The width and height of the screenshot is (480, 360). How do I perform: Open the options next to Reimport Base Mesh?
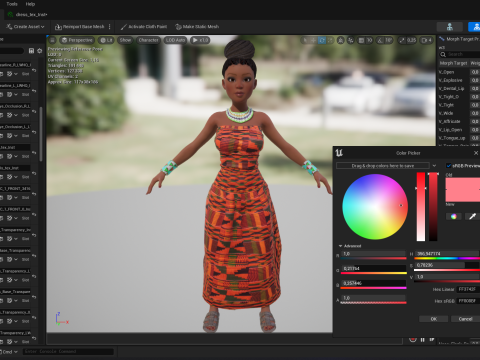tap(110, 27)
